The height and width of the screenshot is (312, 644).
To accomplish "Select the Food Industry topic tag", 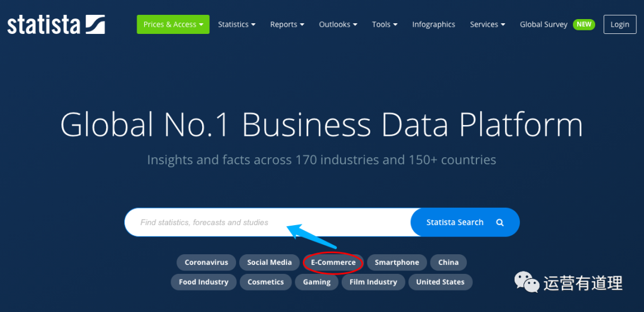I will click(204, 282).
